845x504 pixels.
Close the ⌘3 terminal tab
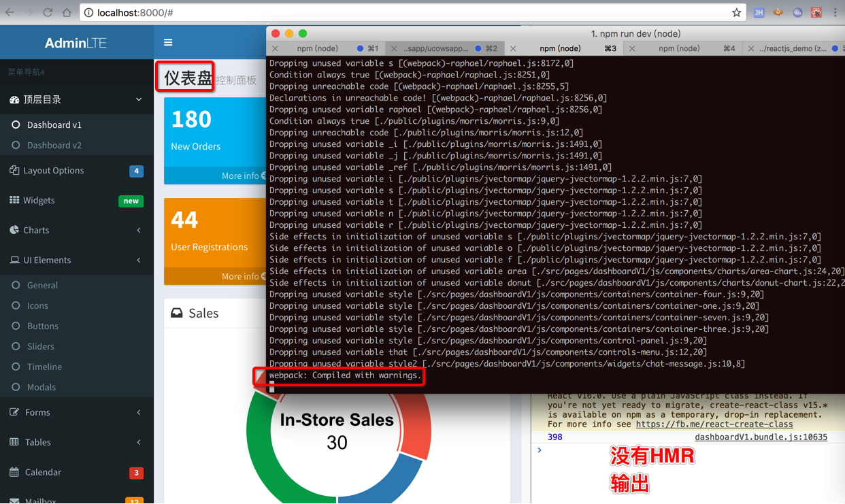pos(513,49)
